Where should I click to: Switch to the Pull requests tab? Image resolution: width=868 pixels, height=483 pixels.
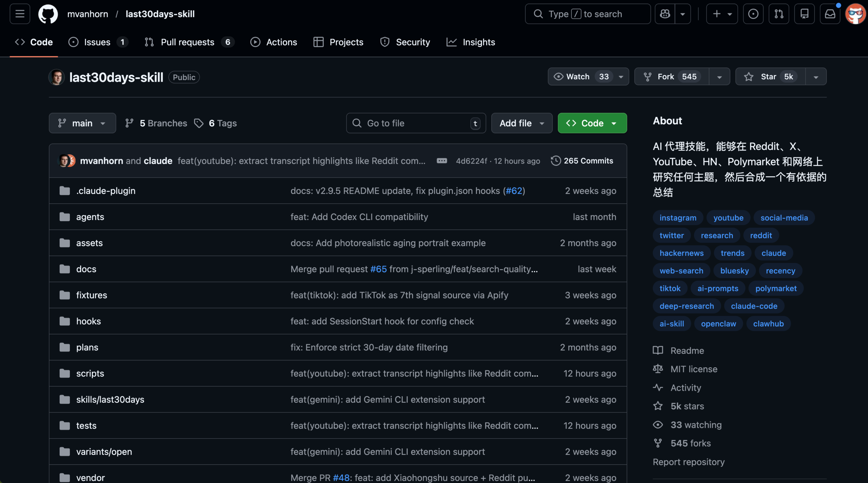pos(188,42)
